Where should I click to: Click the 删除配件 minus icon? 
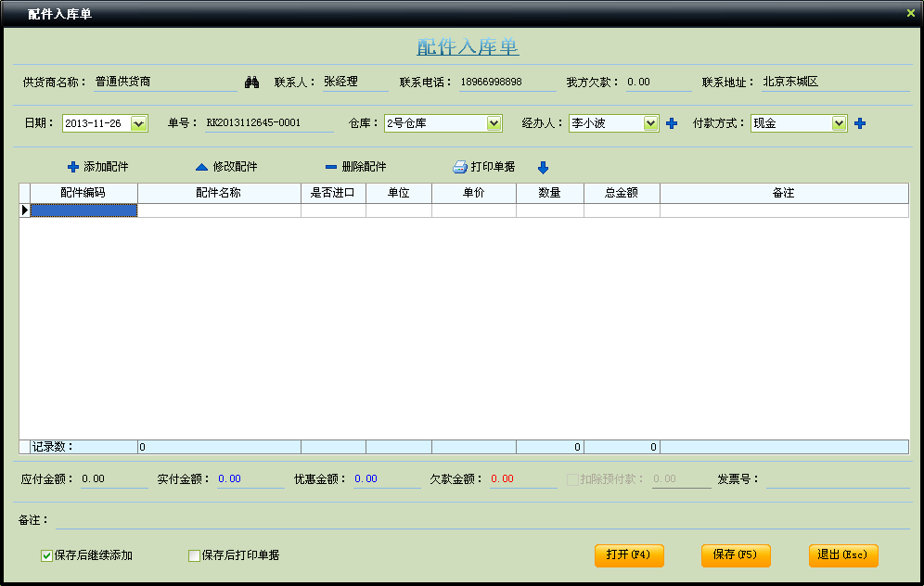(x=331, y=167)
